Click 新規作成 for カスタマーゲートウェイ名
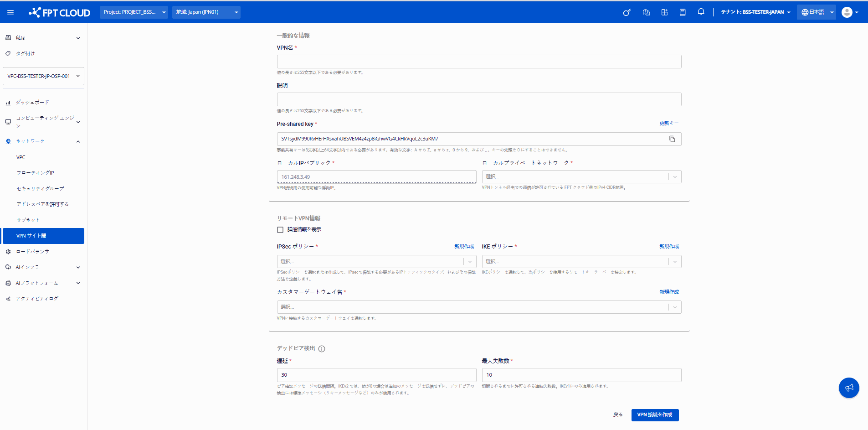 point(669,292)
